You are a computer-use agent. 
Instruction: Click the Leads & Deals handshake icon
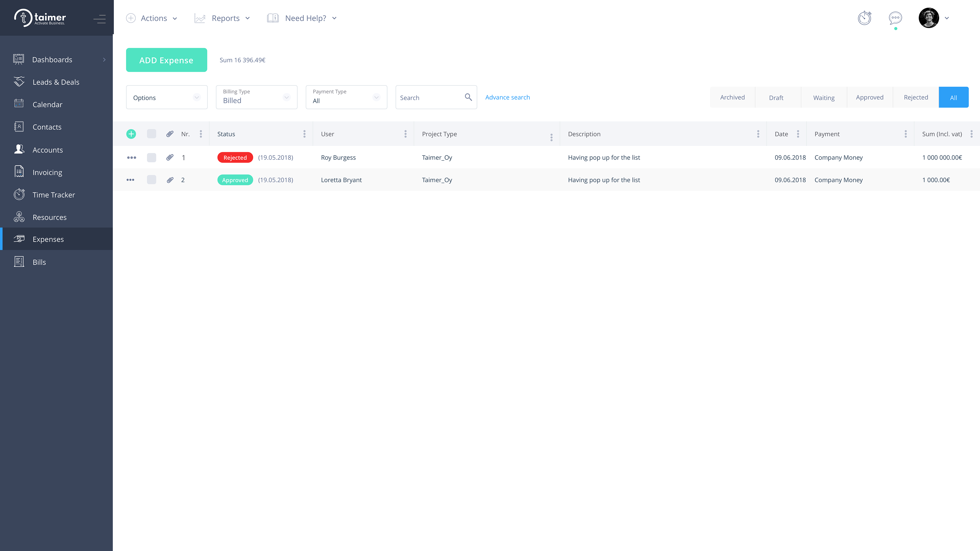point(19,82)
